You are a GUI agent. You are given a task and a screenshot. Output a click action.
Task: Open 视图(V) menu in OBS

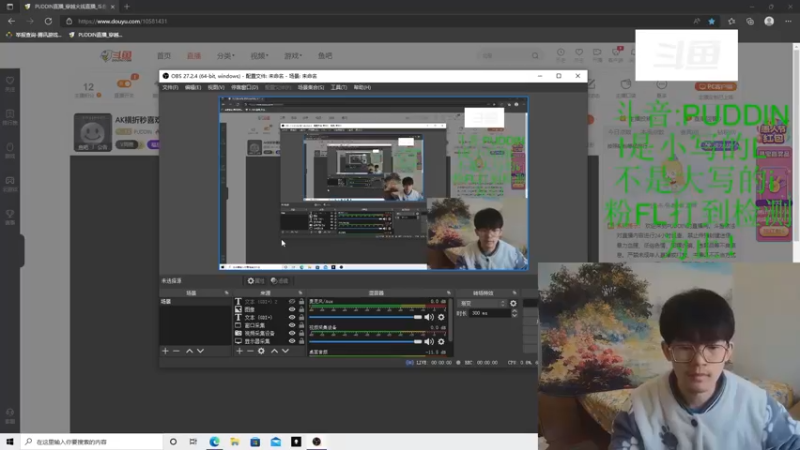click(x=216, y=88)
